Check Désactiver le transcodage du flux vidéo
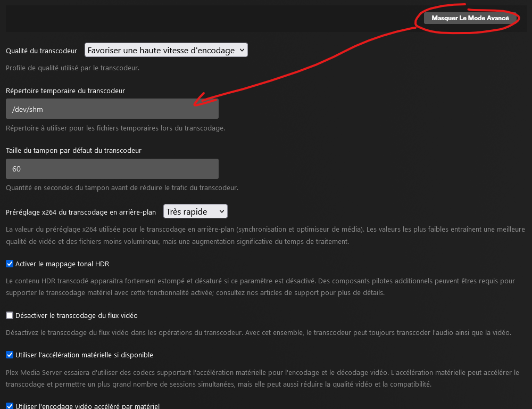Image resolution: width=532 pixels, height=409 pixels. coord(10,315)
